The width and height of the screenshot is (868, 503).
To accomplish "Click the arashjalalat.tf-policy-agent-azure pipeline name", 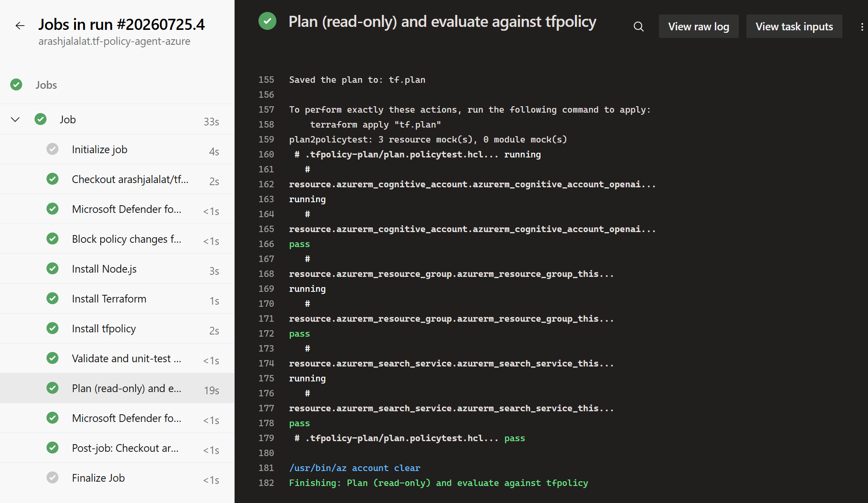I will pos(114,41).
